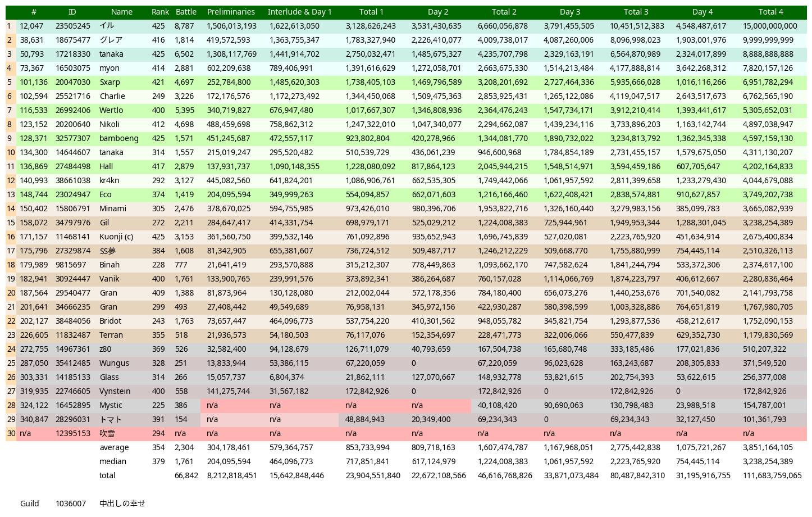Click the name cell z80
The image size is (812, 517).
[x=106, y=349]
